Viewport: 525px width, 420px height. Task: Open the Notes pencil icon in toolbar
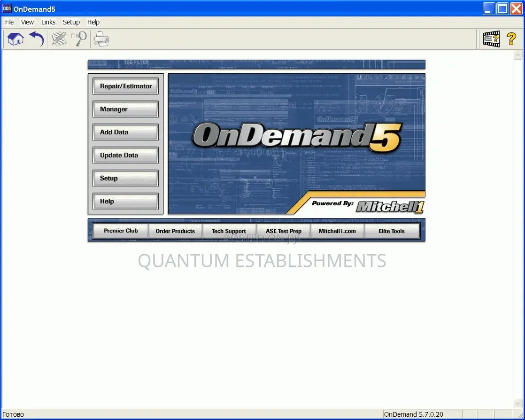click(59, 39)
